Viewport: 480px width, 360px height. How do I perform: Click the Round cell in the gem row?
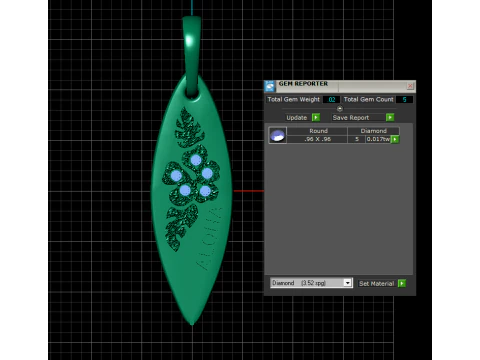318,131
